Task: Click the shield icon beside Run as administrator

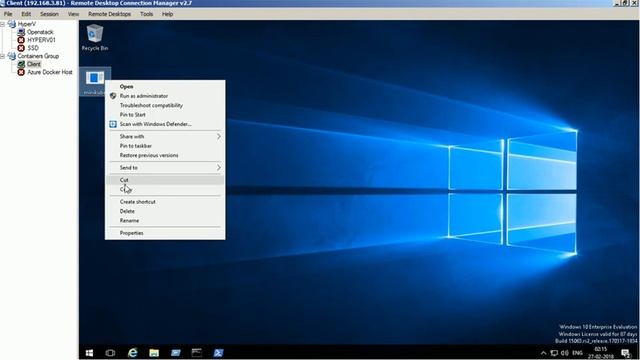Action: click(x=113, y=96)
